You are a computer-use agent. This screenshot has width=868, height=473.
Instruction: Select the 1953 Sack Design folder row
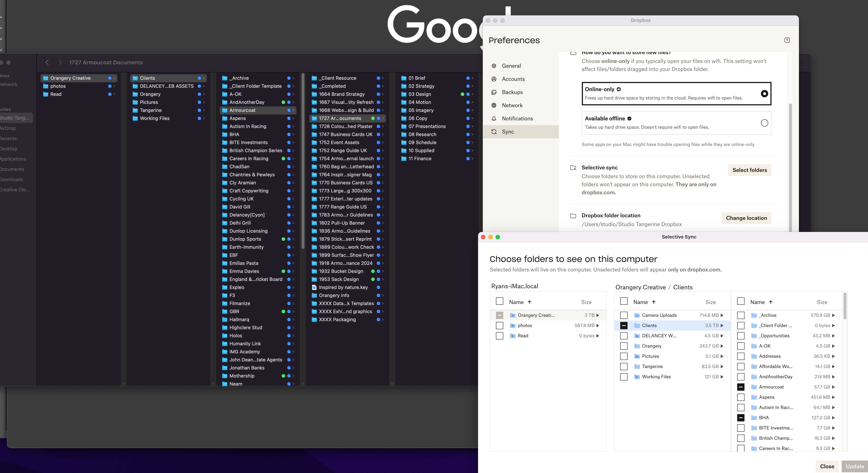(x=347, y=279)
